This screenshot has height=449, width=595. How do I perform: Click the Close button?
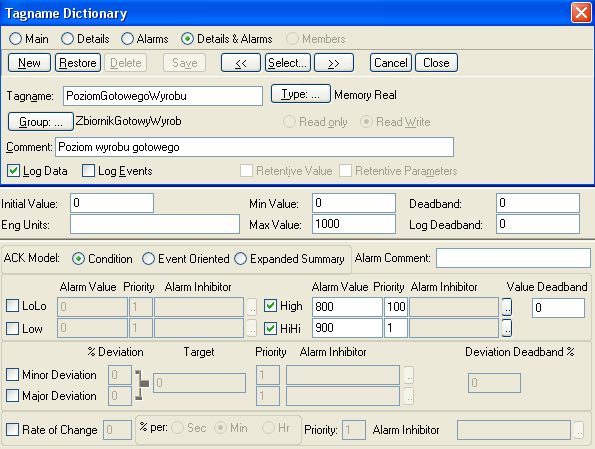(x=436, y=63)
